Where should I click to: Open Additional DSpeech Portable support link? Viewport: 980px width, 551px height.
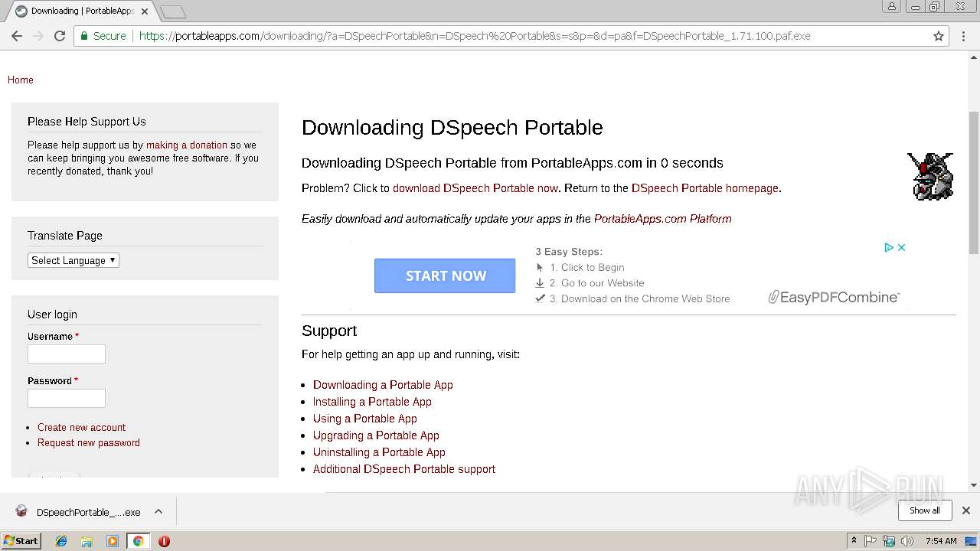[x=404, y=469]
